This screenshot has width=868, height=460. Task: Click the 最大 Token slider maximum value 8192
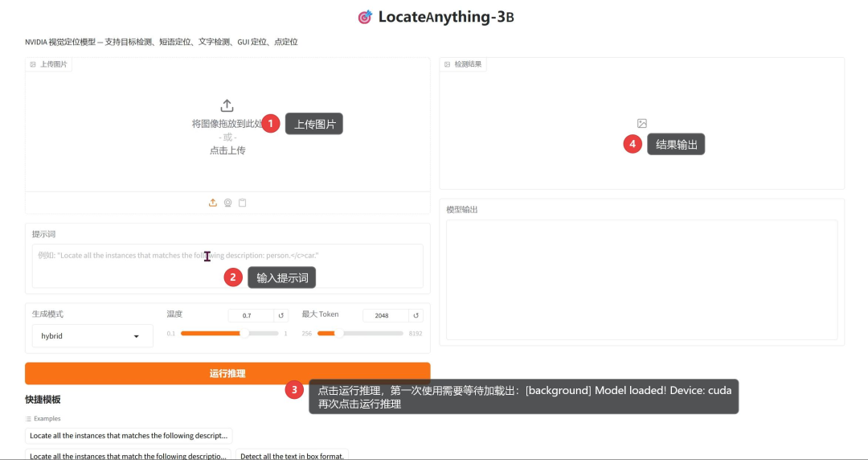point(416,334)
